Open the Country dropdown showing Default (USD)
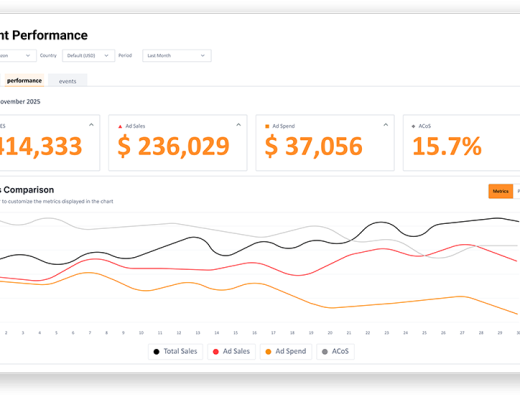 [88, 56]
